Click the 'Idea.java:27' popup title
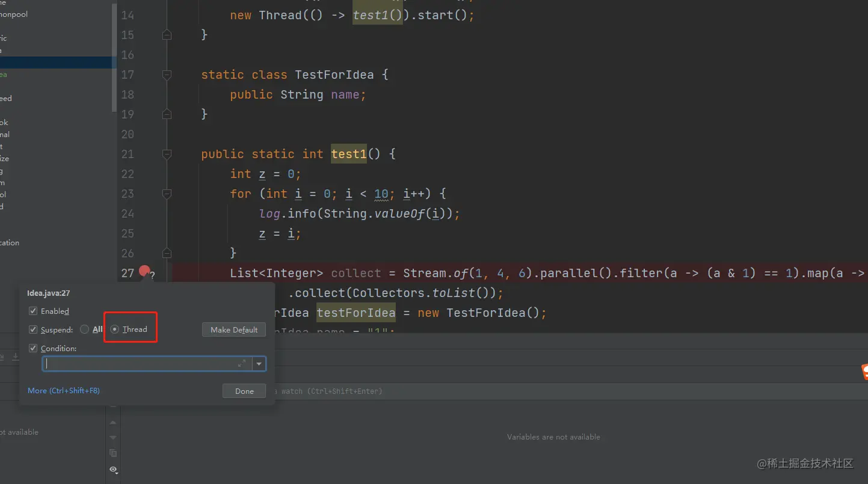This screenshot has height=484, width=868. pos(50,293)
